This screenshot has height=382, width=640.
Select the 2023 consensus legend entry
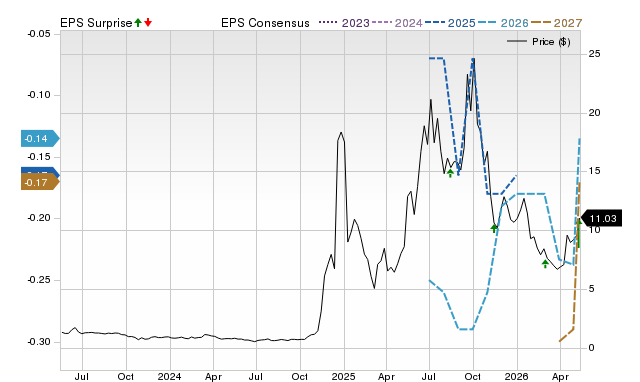pos(344,23)
